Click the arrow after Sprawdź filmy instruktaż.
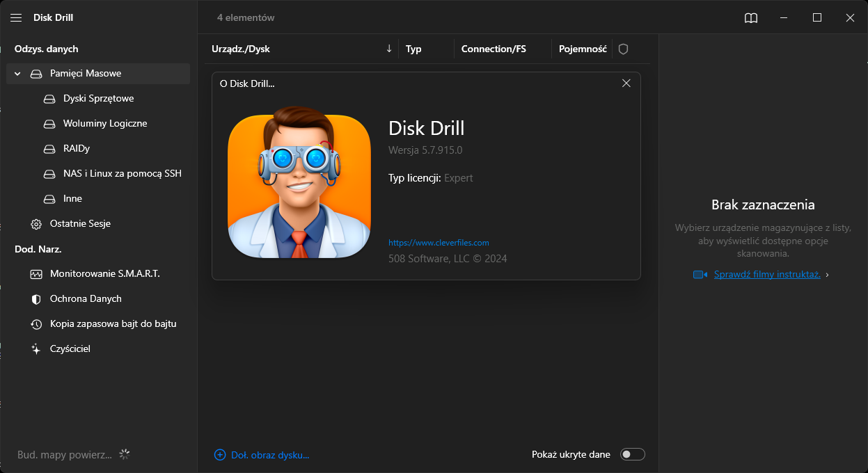This screenshot has height=473, width=868. (827, 275)
